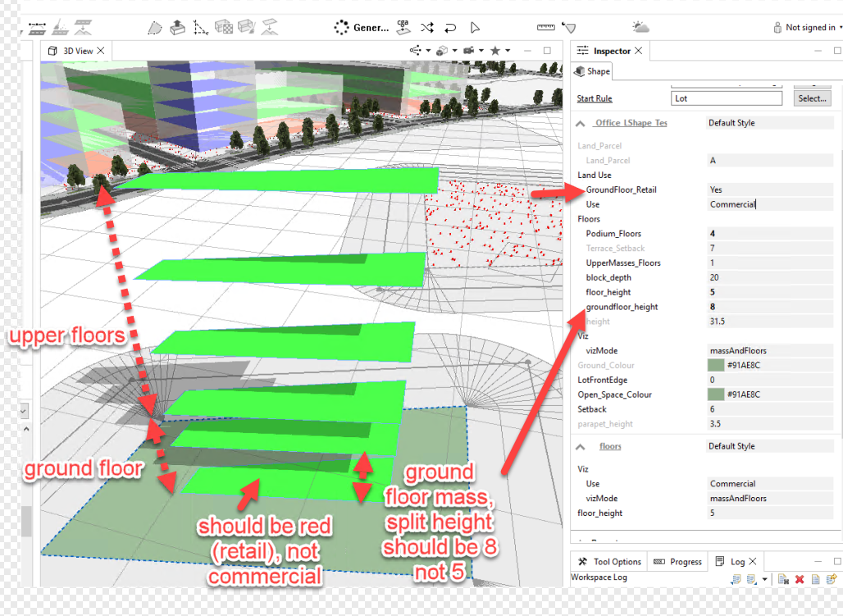This screenshot has width=843, height=616.
Task: Click the update seed shuffle icon
Action: pos(427,27)
